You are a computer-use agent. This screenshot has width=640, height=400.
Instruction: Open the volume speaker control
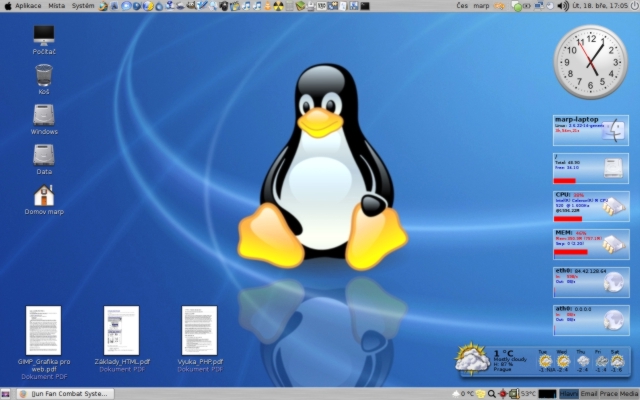(563, 6)
